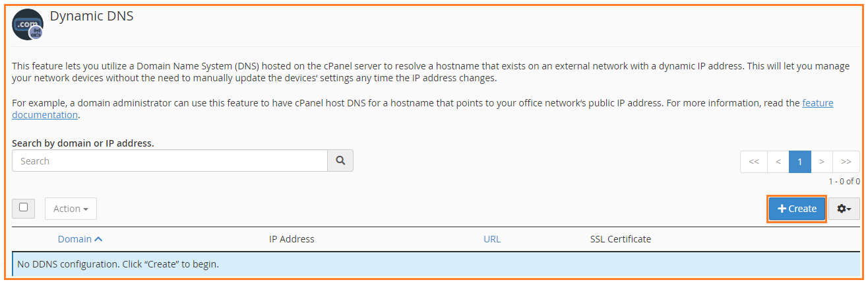868x284 pixels.
Task: Click the magnifying glass search button
Action: [340, 160]
